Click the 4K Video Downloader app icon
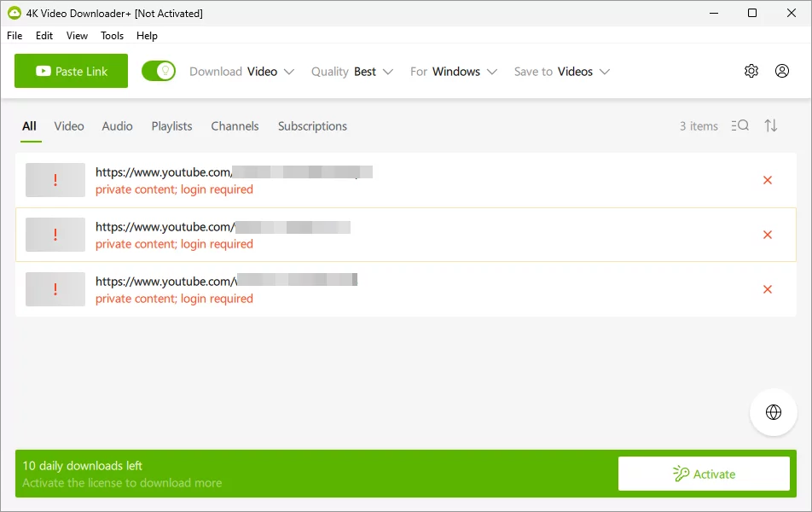This screenshot has width=812, height=512. pyautogui.click(x=14, y=13)
